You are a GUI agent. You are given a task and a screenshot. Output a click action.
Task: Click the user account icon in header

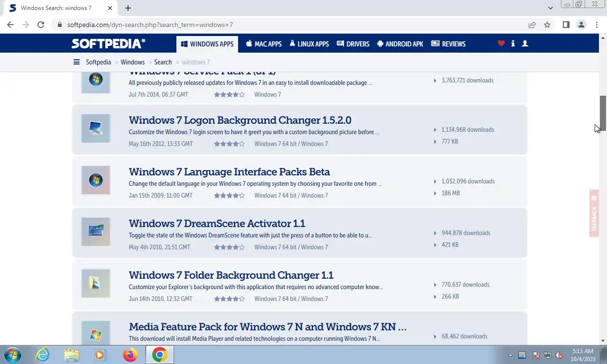(x=524, y=44)
